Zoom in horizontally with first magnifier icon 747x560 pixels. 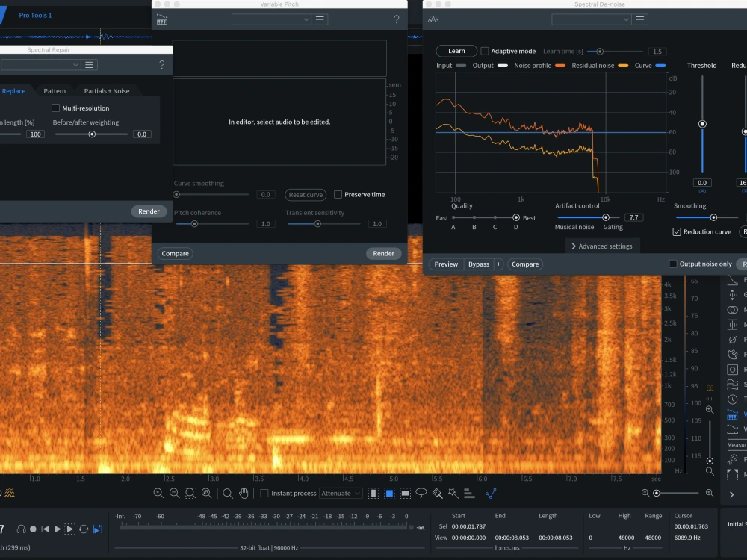click(x=158, y=494)
